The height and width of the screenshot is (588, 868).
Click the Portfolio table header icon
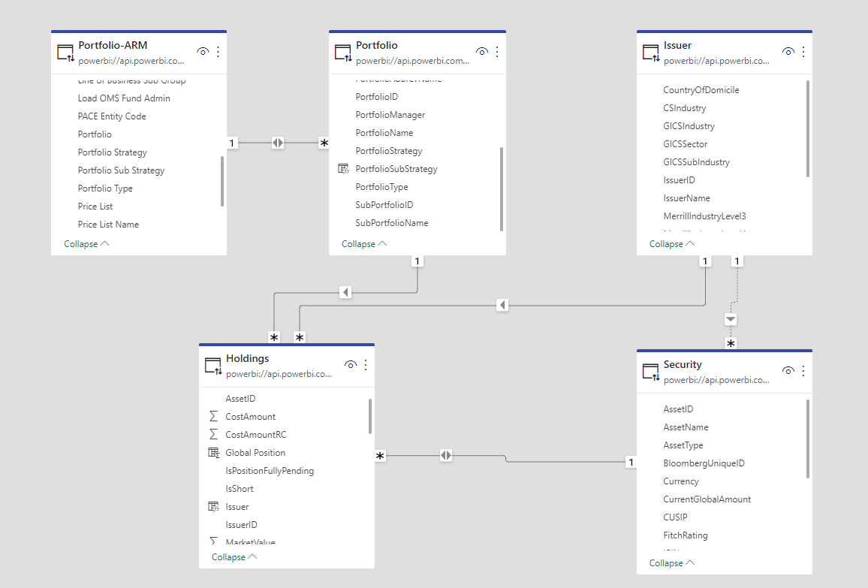(x=343, y=53)
